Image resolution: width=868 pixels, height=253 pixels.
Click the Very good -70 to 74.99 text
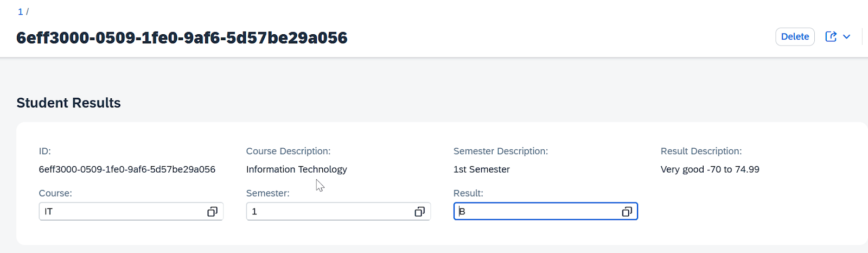pos(710,169)
